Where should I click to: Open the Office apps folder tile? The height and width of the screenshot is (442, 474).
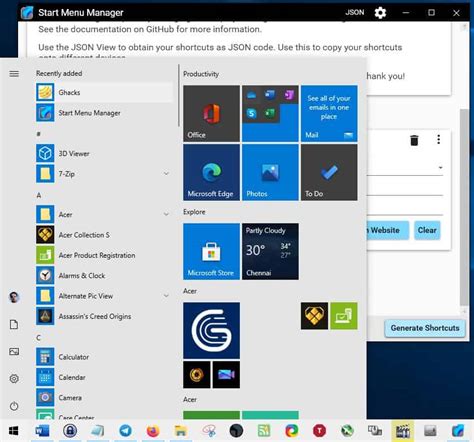[x=270, y=113]
